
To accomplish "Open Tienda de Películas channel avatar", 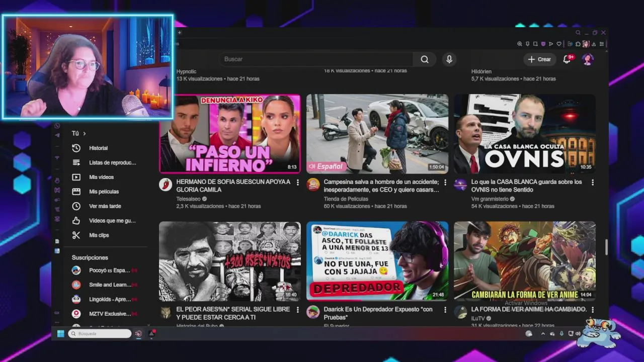I will click(x=313, y=185).
